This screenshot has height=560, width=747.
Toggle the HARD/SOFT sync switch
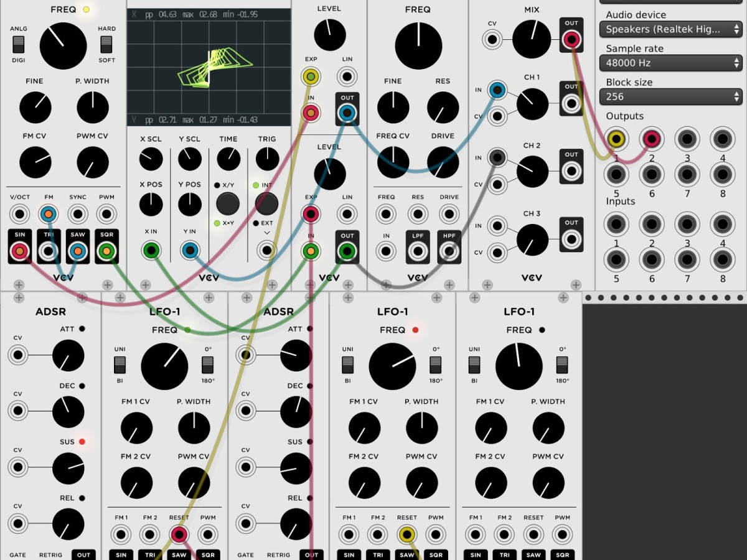pyautogui.click(x=106, y=44)
